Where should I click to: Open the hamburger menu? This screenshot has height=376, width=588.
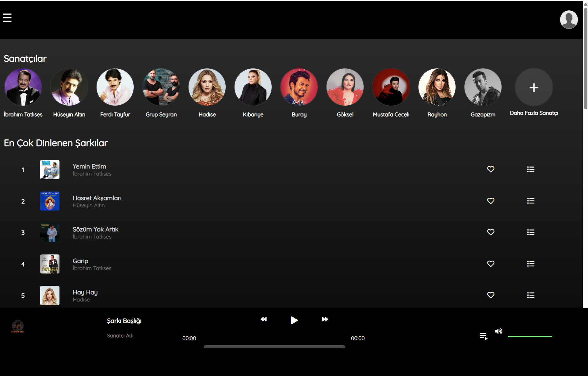coord(7,18)
